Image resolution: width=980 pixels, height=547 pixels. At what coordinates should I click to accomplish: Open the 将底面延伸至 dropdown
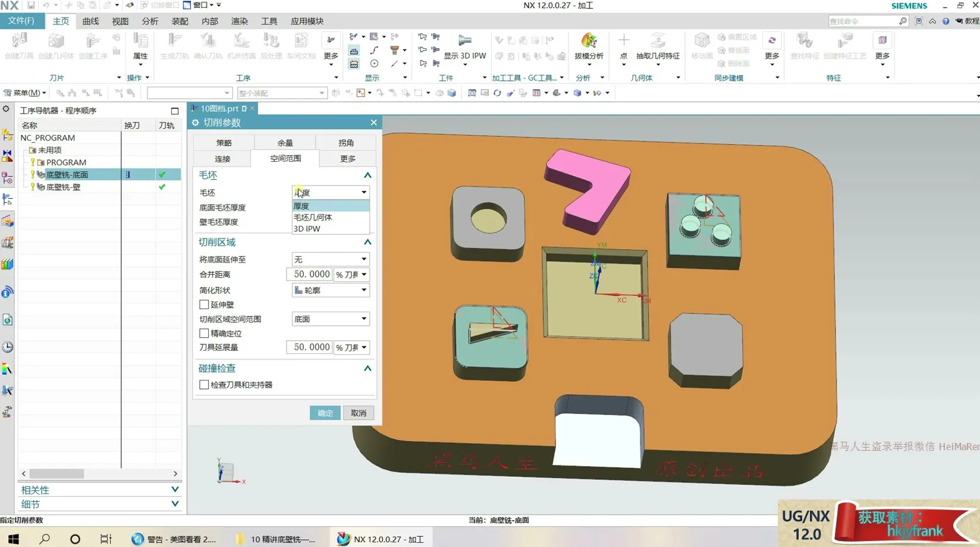tap(331, 259)
